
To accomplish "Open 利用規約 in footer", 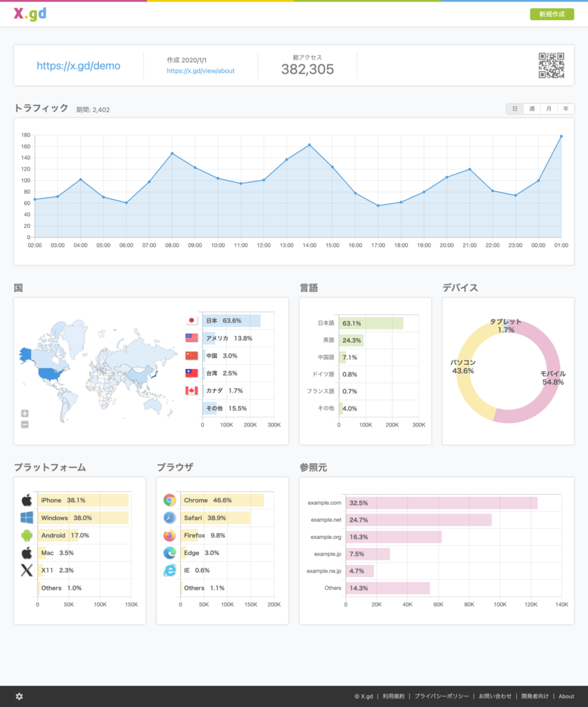I will click(393, 696).
